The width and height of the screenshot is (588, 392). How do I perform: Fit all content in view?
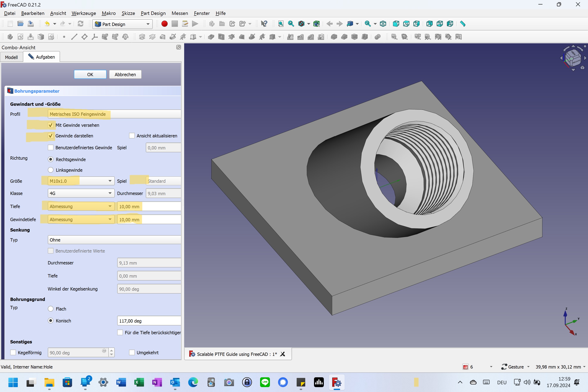click(281, 24)
